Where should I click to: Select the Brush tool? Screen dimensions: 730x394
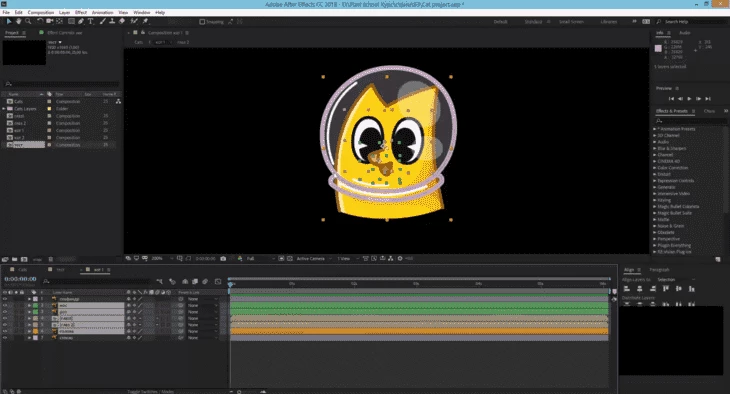(102, 21)
